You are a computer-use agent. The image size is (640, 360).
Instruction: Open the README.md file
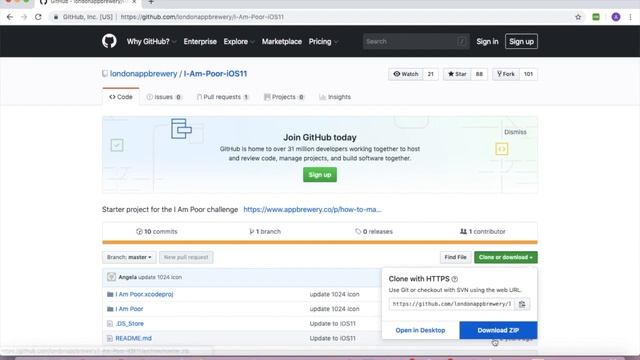133,338
